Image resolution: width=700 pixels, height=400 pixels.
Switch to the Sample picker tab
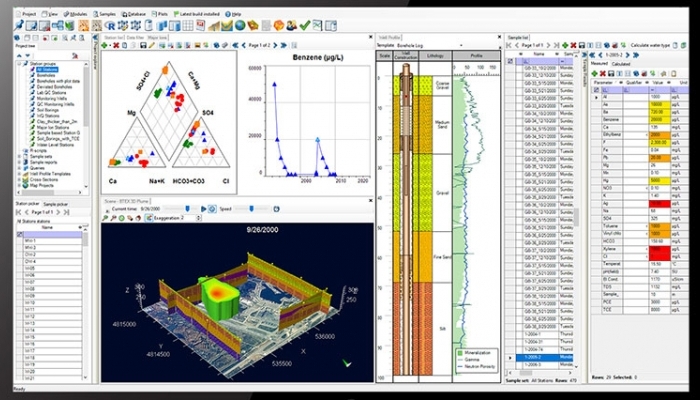point(55,204)
